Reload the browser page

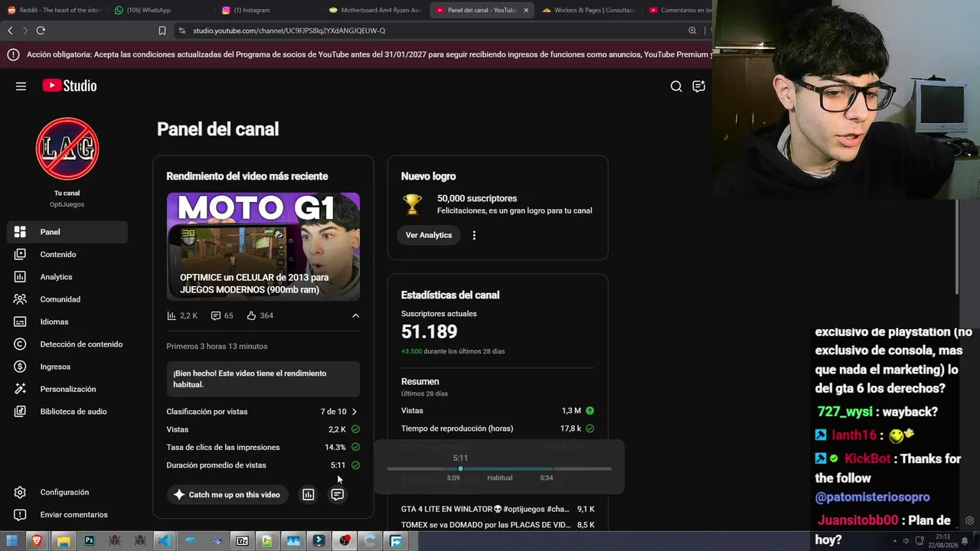(x=41, y=31)
